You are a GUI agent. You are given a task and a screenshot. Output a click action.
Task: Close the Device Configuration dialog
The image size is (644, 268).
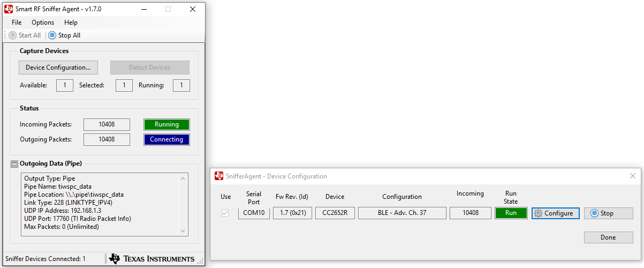(x=633, y=176)
